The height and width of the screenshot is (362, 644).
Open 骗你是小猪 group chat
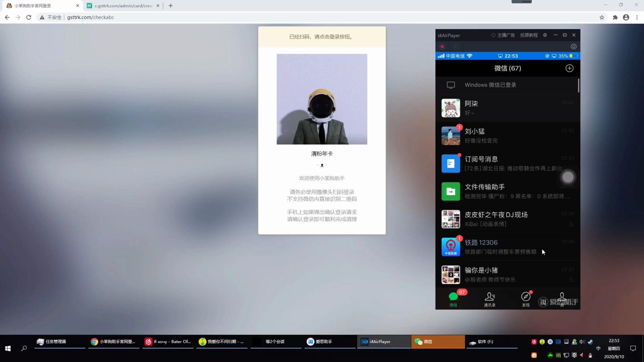coord(508,275)
